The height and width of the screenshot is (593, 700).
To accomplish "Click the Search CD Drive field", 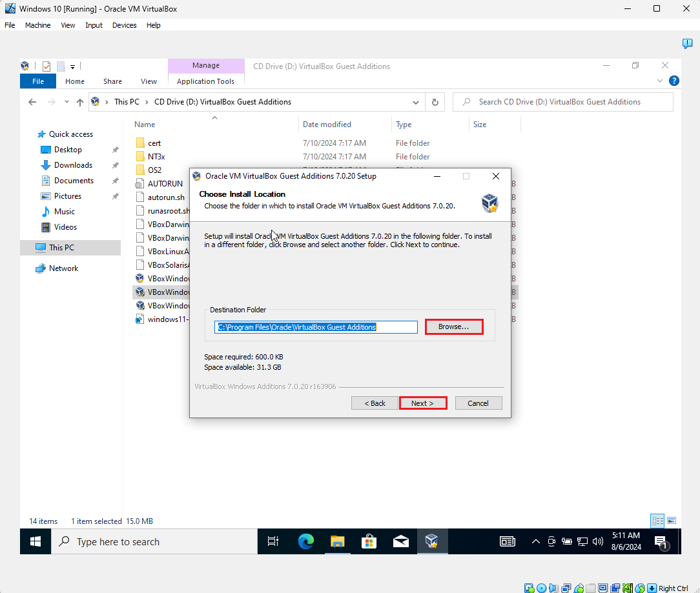I will tap(563, 102).
